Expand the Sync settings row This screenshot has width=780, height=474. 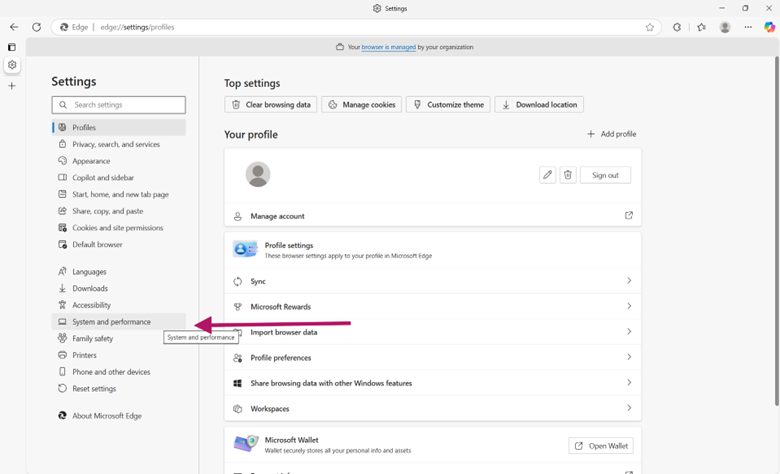(x=629, y=282)
